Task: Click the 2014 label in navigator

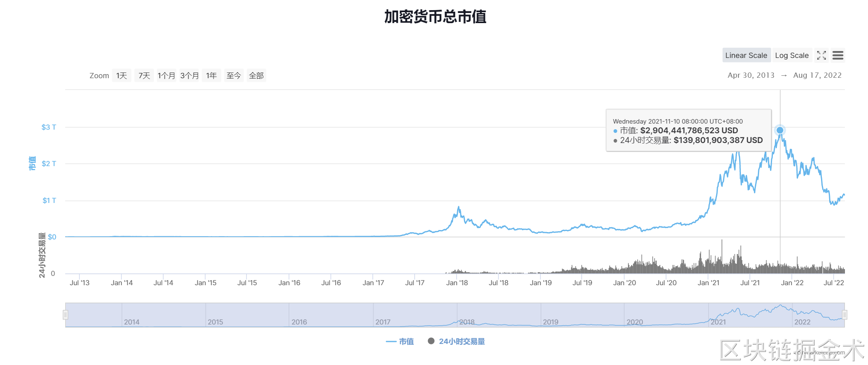Action: coord(132,322)
